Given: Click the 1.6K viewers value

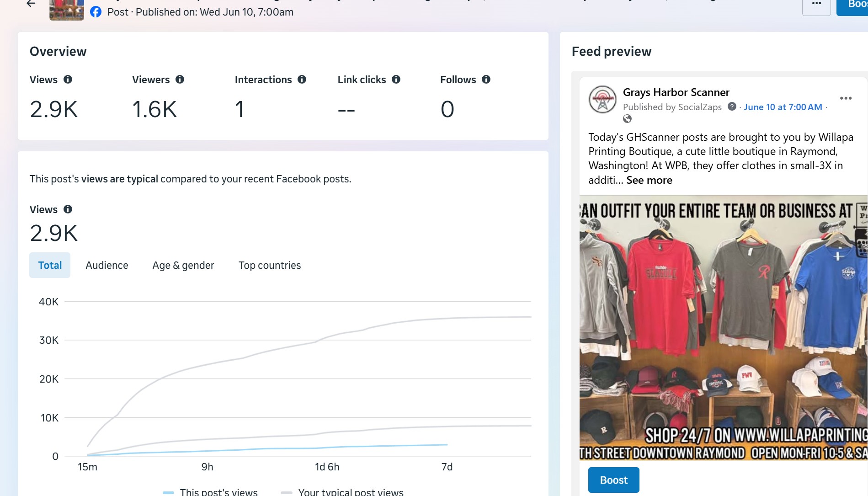Looking at the screenshot, I should (x=154, y=109).
